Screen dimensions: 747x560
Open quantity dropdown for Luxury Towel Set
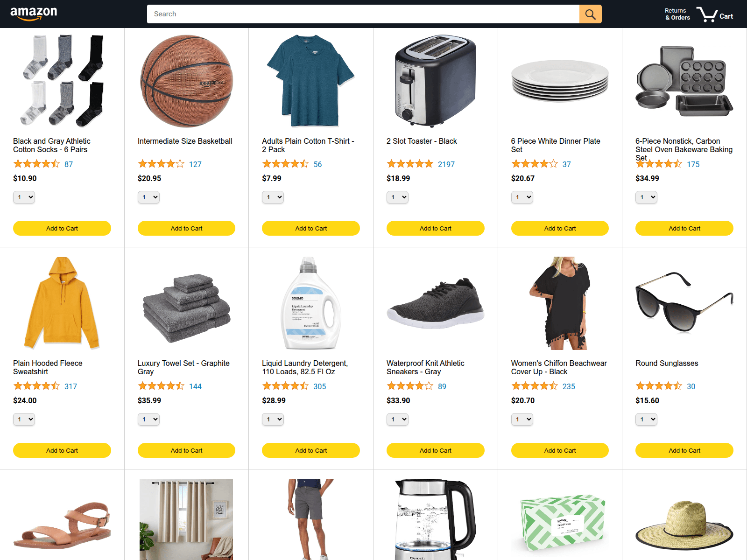[148, 420]
